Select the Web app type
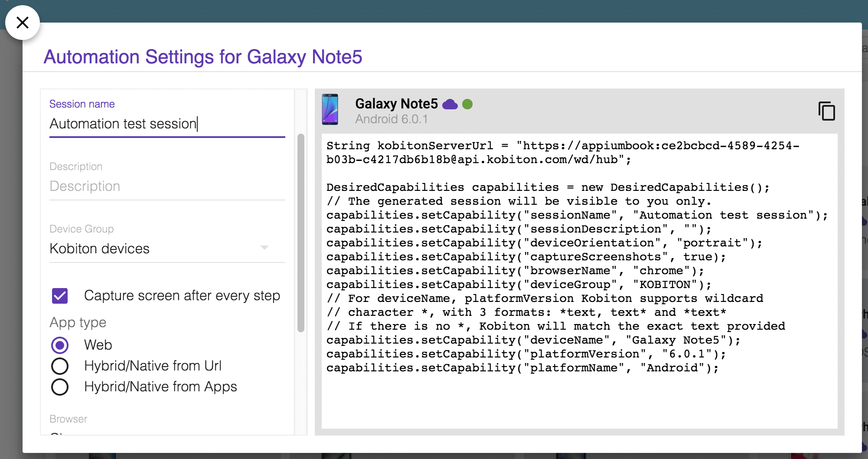868x459 pixels. click(x=60, y=345)
